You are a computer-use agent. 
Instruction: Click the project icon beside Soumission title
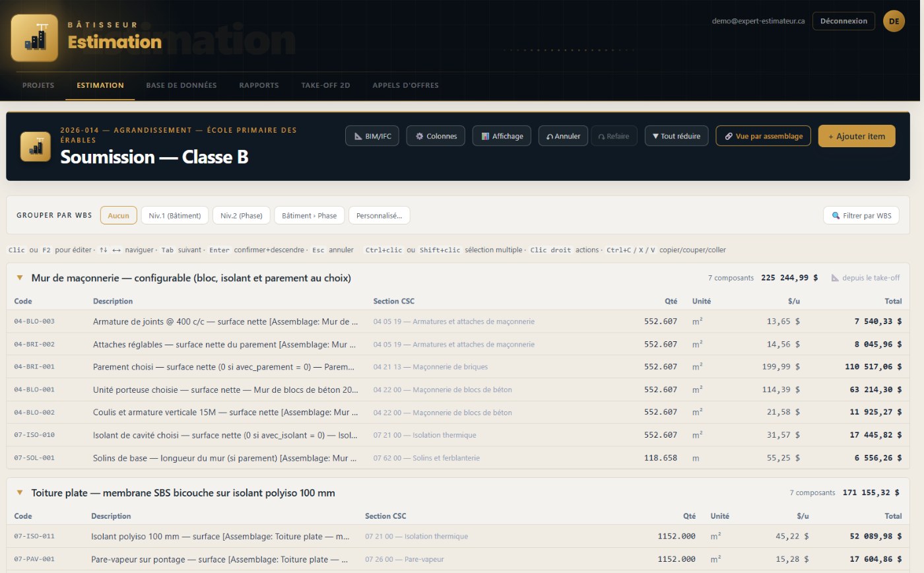pos(36,147)
